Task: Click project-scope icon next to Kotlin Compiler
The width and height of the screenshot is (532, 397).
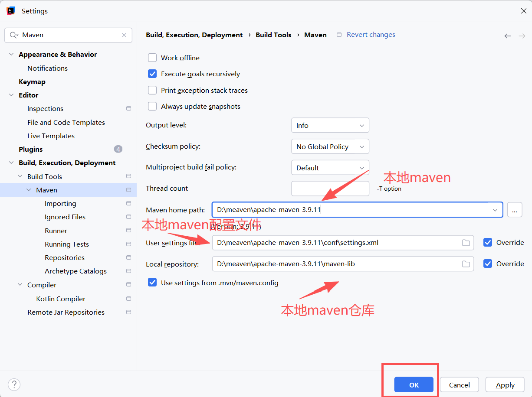Action: pyautogui.click(x=128, y=299)
